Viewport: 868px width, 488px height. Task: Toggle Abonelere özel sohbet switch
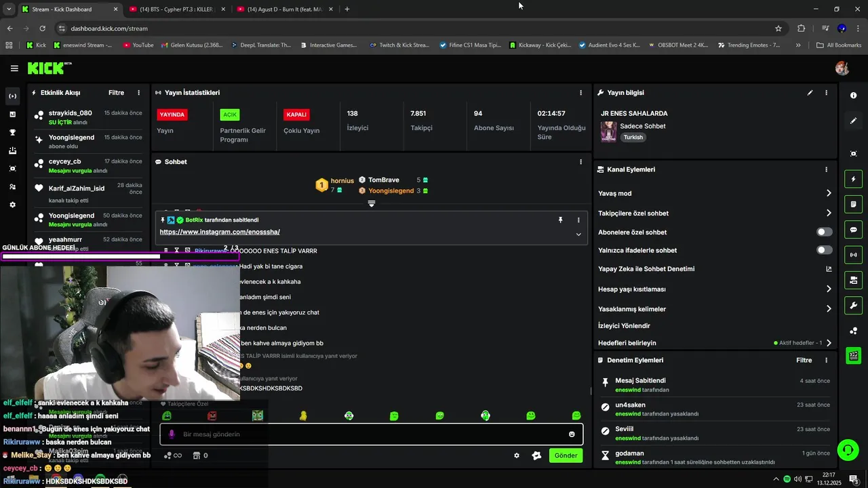pyautogui.click(x=824, y=232)
